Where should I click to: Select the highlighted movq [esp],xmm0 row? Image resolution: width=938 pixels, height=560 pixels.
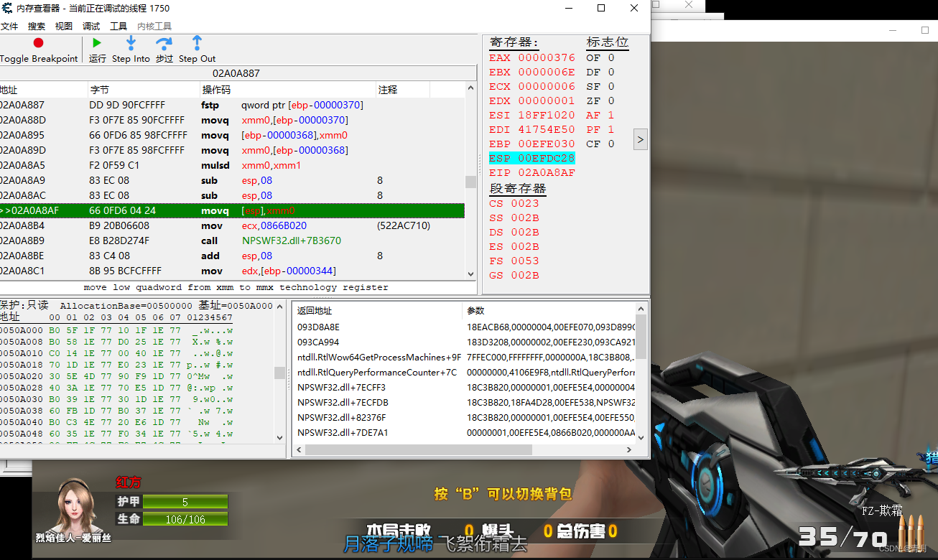coord(233,210)
